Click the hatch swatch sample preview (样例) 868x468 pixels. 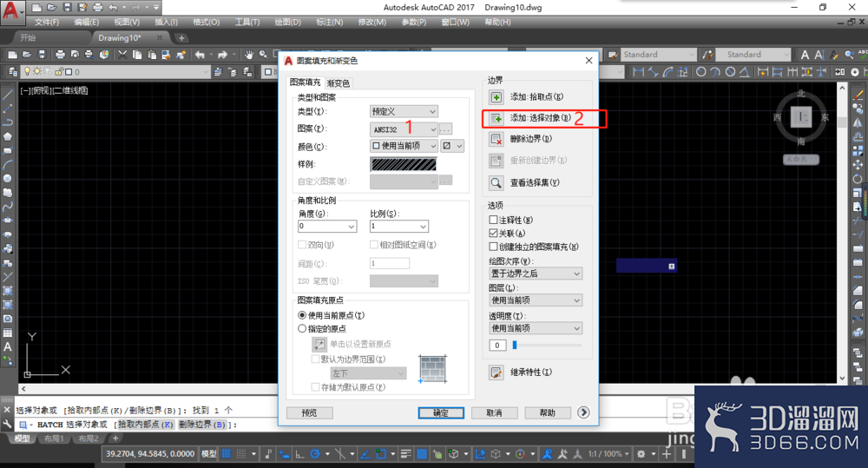[404, 164]
